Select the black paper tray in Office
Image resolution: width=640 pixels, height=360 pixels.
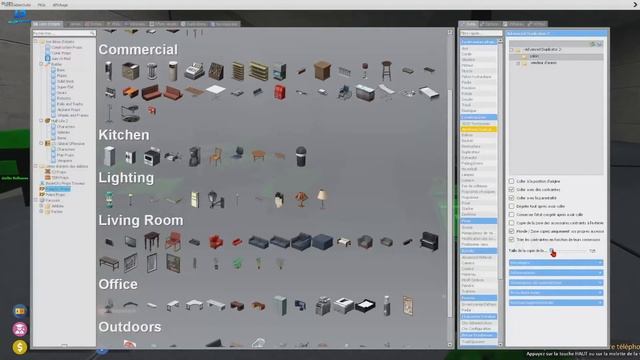tap(365, 306)
